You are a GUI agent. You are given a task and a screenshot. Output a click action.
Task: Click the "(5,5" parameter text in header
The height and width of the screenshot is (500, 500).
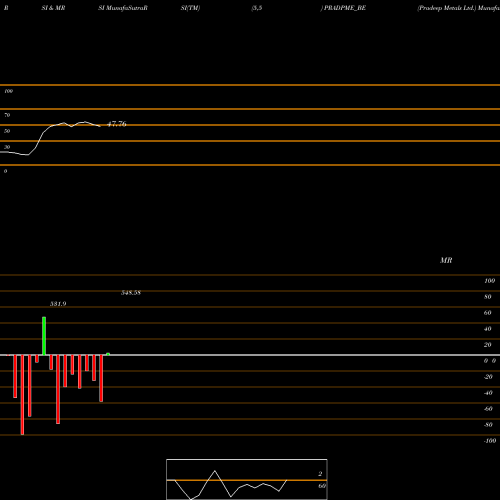click(x=257, y=8)
